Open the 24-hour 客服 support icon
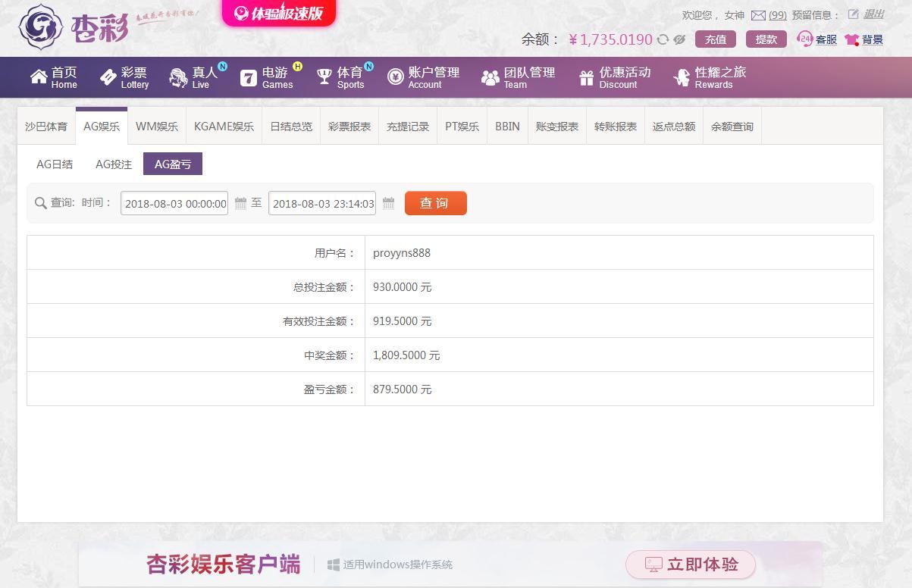 point(805,39)
